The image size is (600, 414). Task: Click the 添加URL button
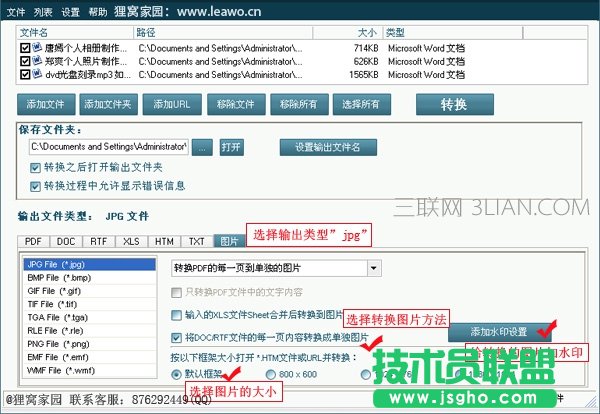click(x=172, y=104)
